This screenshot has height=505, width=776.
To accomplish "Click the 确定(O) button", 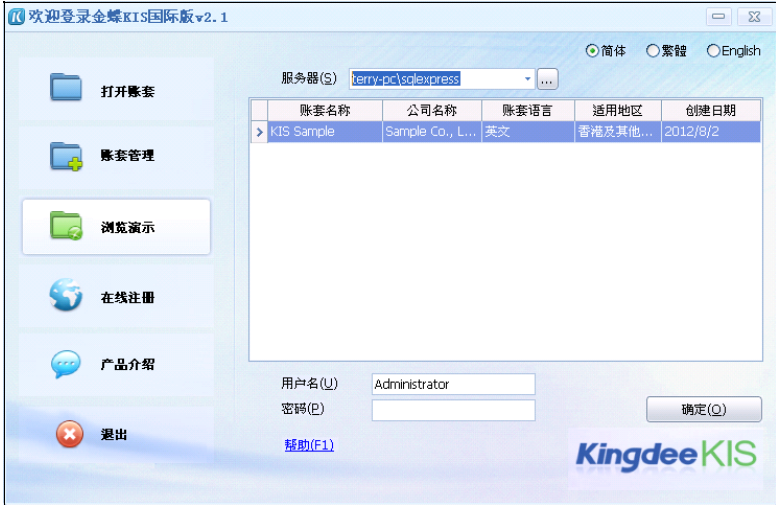I will [x=703, y=410].
